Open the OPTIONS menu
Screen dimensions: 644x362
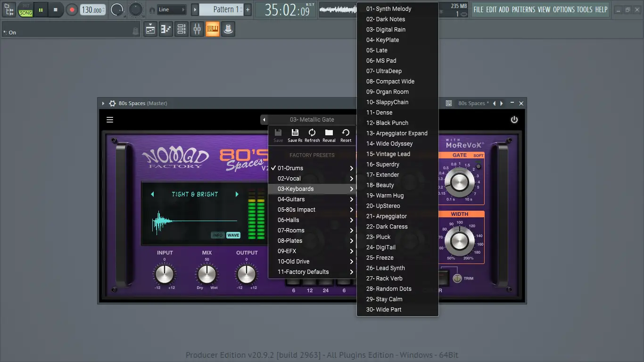tap(563, 9)
